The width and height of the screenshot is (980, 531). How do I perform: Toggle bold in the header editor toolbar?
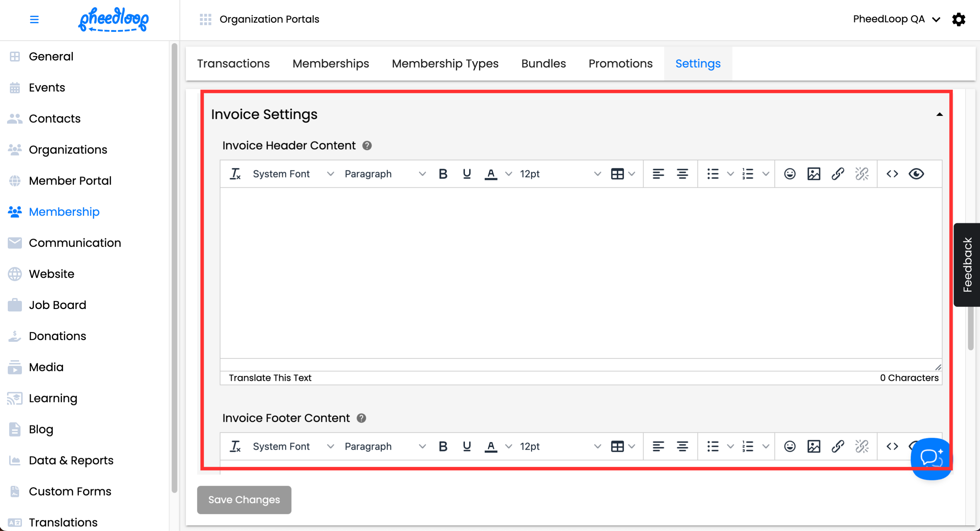coord(443,174)
